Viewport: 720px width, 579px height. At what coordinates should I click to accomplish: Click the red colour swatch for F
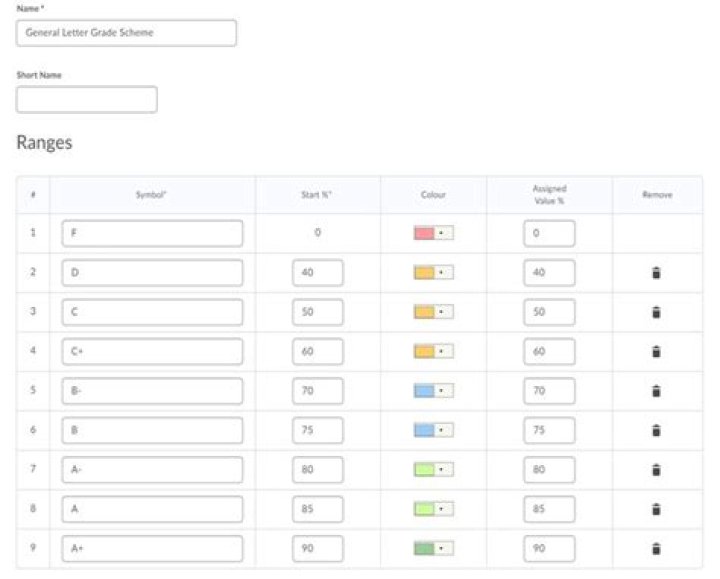click(424, 233)
